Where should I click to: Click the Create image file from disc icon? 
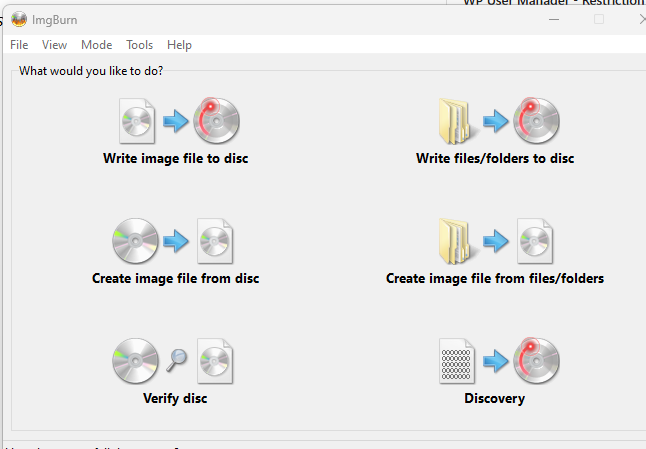pyautogui.click(x=173, y=241)
